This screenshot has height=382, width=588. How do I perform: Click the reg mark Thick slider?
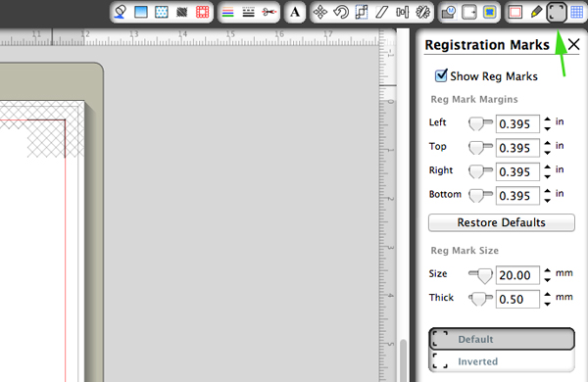[480, 299]
